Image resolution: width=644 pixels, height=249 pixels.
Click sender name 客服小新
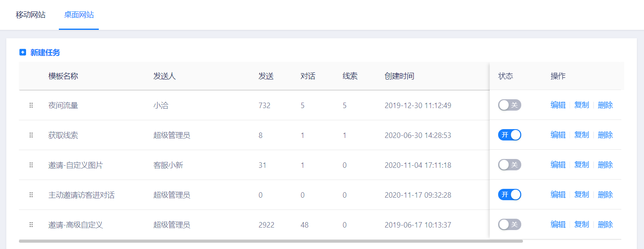coord(168,165)
